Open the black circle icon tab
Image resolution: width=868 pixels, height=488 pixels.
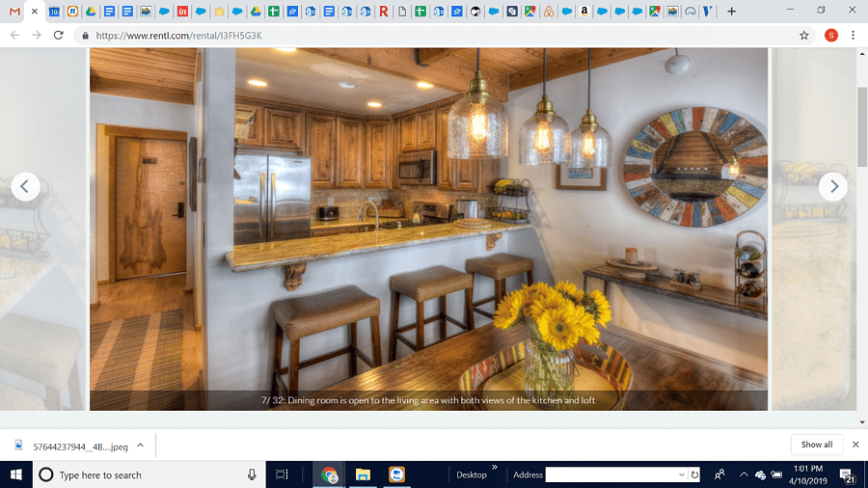coord(475,11)
